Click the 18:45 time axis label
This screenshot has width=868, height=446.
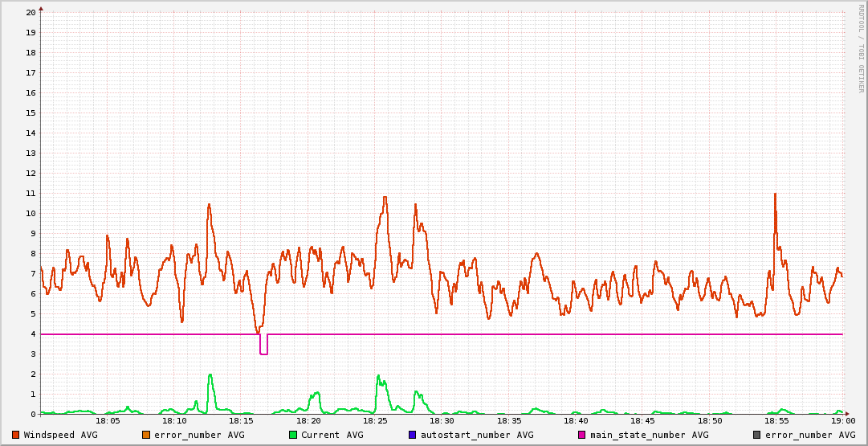[x=642, y=420]
